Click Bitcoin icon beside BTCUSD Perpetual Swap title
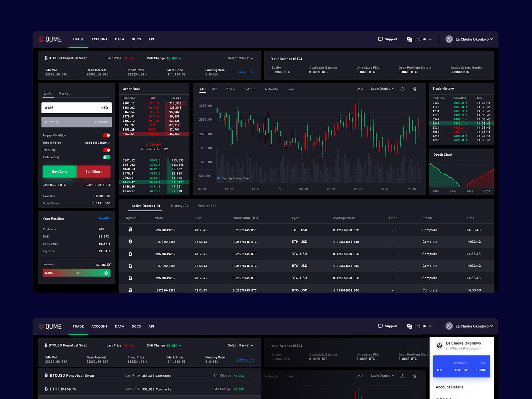This screenshot has height=399, width=532. 46,58
